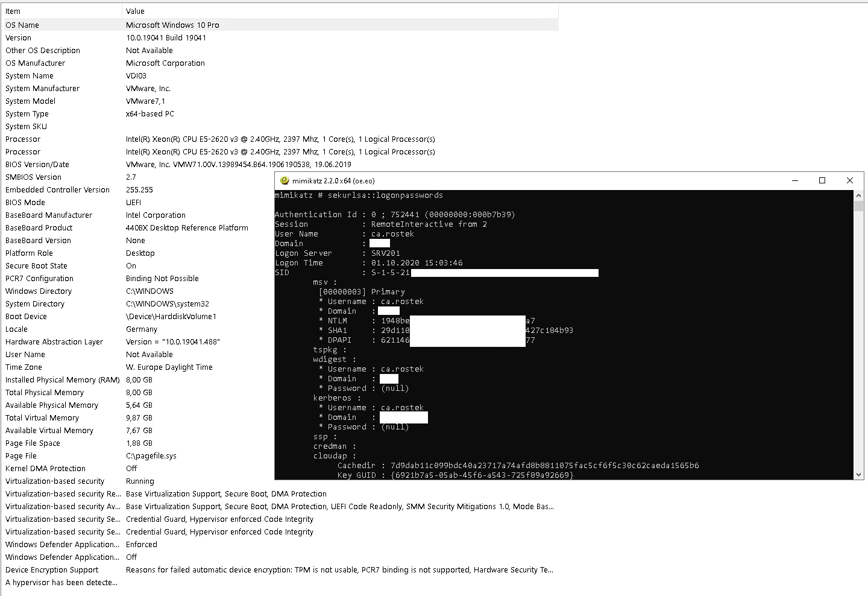The image size is (868, 596).
Task: Select the Kernel DMA Protection row
Action: 137,468
